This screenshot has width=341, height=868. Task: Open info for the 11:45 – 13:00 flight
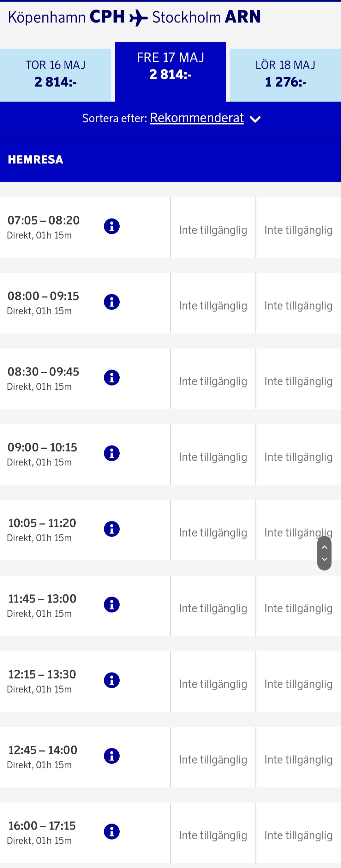(112, 604)
